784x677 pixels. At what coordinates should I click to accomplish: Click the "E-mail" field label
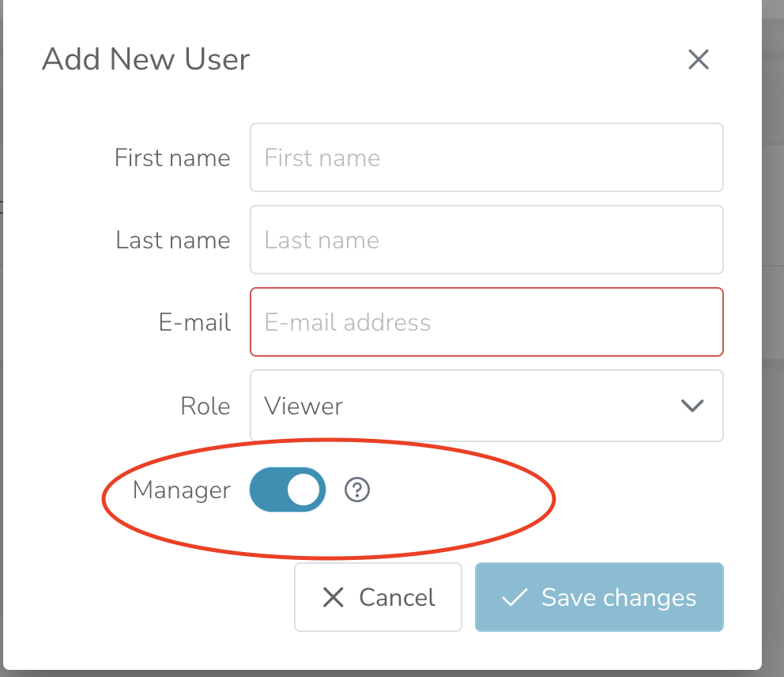tap(194, 323)
